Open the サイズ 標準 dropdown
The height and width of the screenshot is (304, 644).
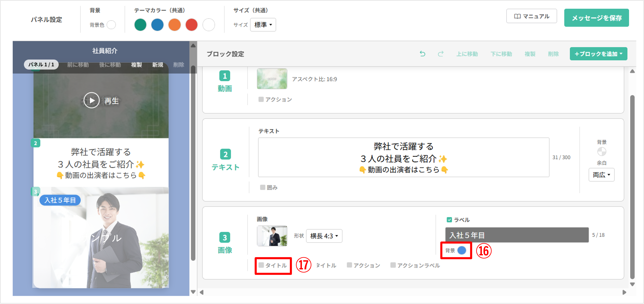pyautogui.click(x=263, y=25)
